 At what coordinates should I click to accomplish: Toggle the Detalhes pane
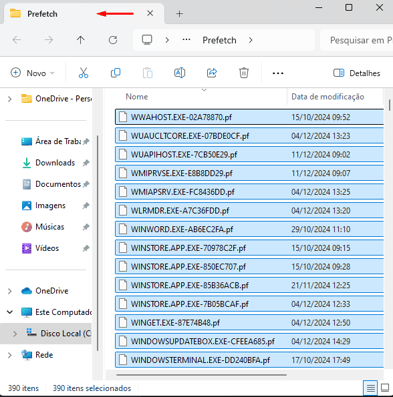(357, 73)
